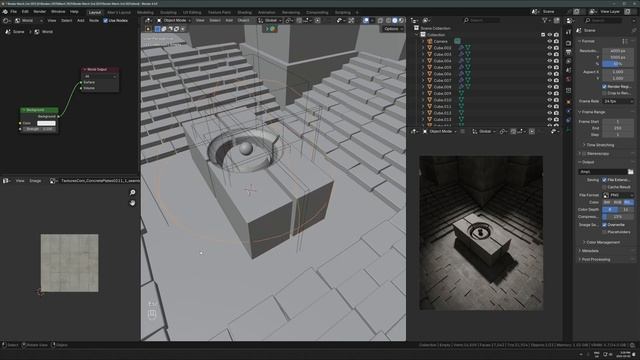Open the Window menu
Screen dimensions: 640x360
coord(58,12)
